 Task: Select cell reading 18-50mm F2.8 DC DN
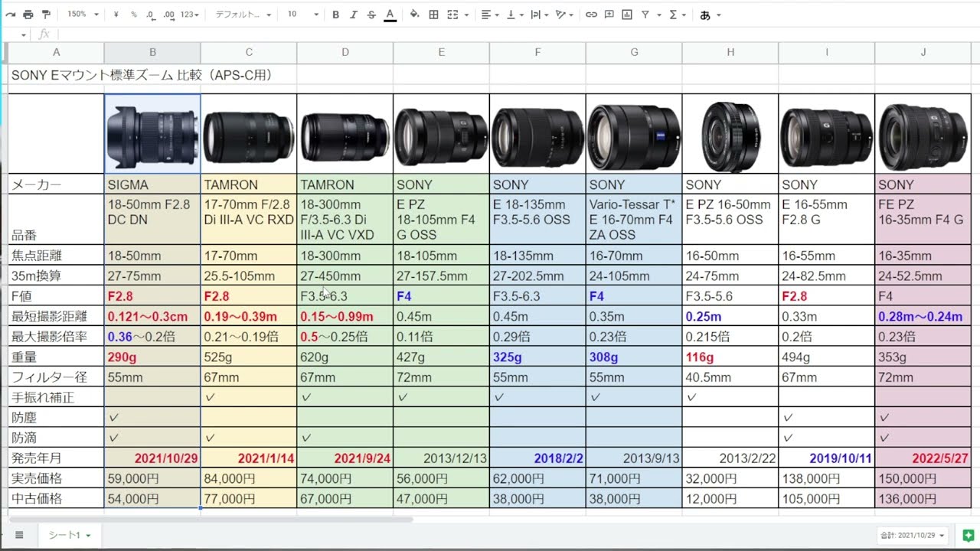pos(152,220)
